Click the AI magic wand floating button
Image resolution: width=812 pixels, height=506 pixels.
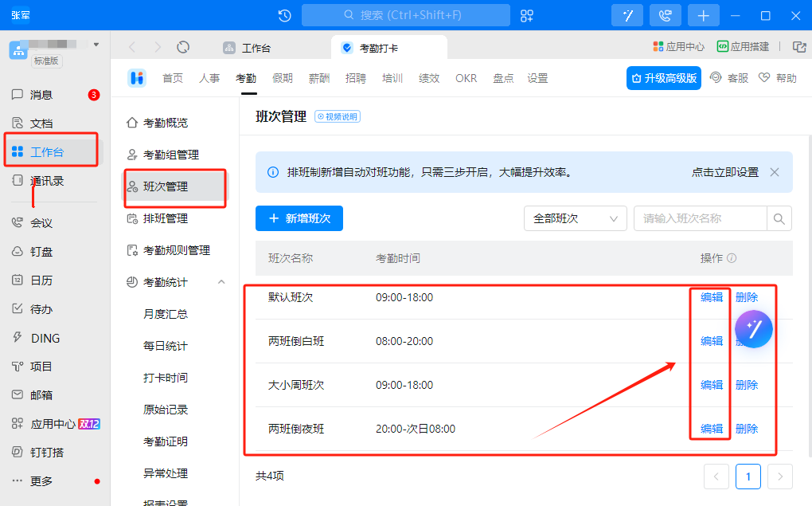point(754,329)
